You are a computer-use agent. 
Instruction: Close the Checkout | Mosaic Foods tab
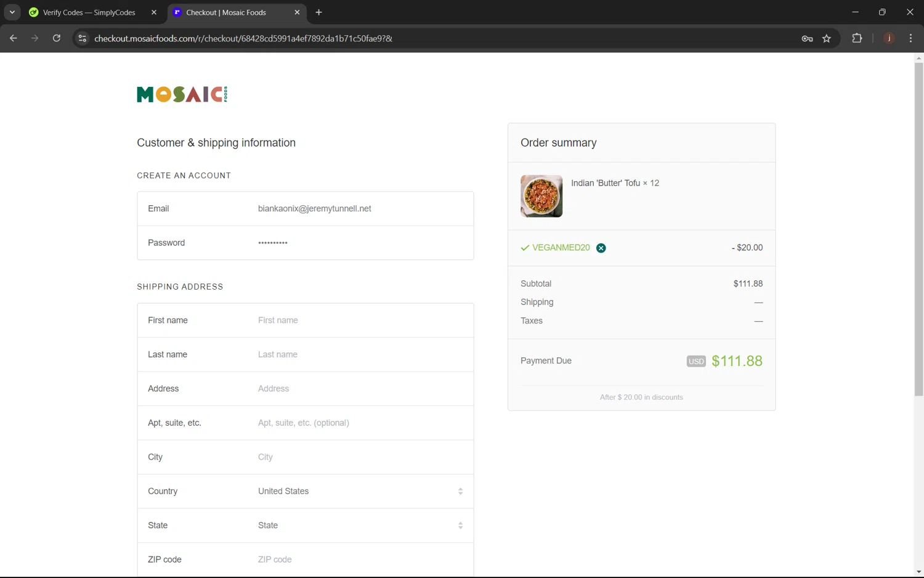pos(297,12)
